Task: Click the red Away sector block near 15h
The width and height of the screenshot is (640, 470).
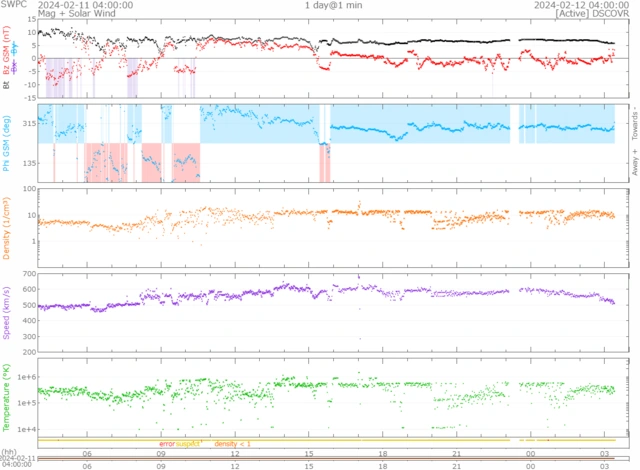Action: click(325, 162)
